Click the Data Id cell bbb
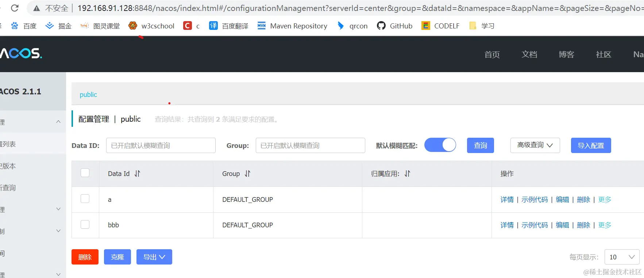The image size is (644, 278). pyautogui.click(x=113, y=225)
